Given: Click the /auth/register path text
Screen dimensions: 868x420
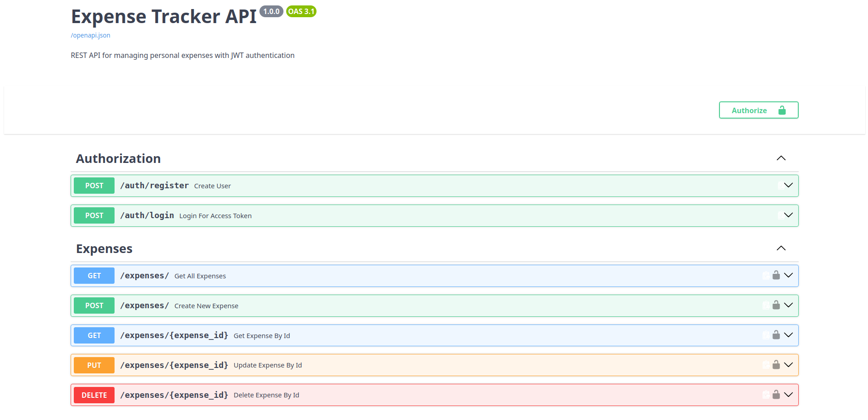Looking at the screenshot, I should [x=154, y=186].
